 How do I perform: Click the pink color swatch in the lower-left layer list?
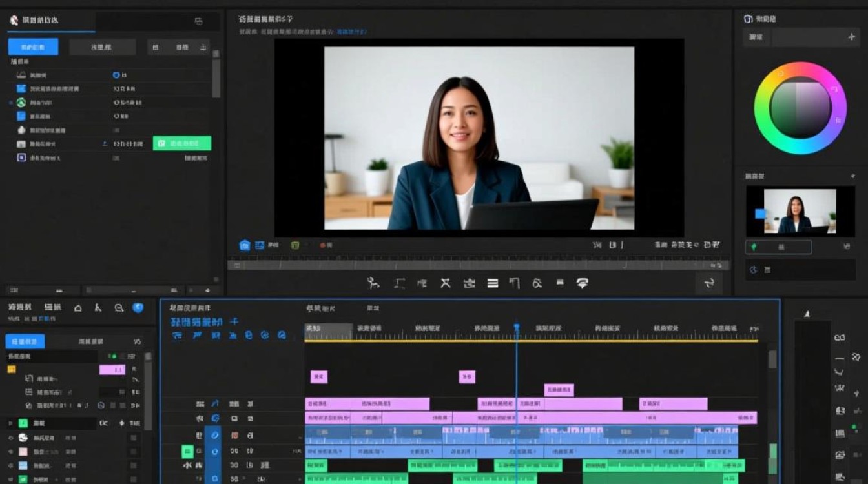point(23,452)
